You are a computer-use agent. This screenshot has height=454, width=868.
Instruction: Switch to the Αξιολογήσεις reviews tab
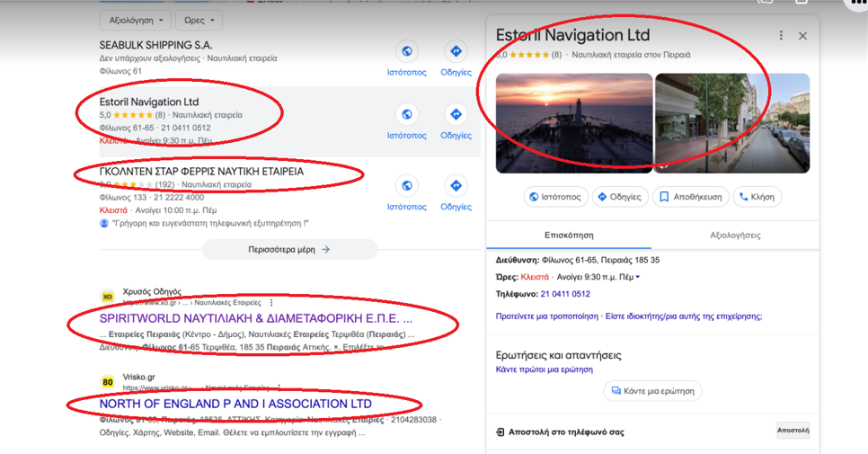point(735,236)
